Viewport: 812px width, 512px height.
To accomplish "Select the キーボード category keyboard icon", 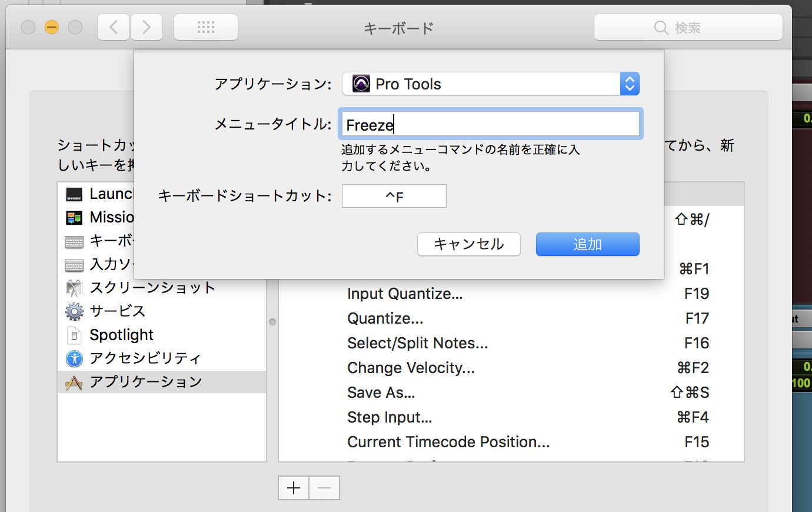I will (x=74, y=241).
